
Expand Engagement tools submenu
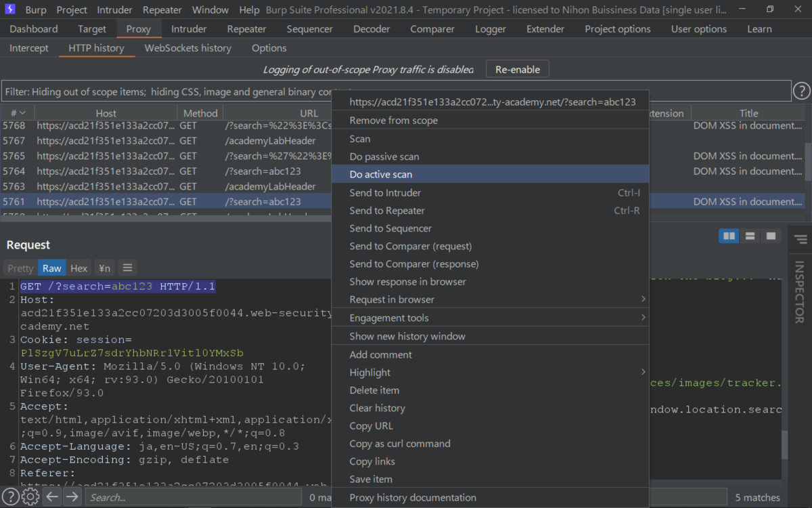tap(489, 318)
